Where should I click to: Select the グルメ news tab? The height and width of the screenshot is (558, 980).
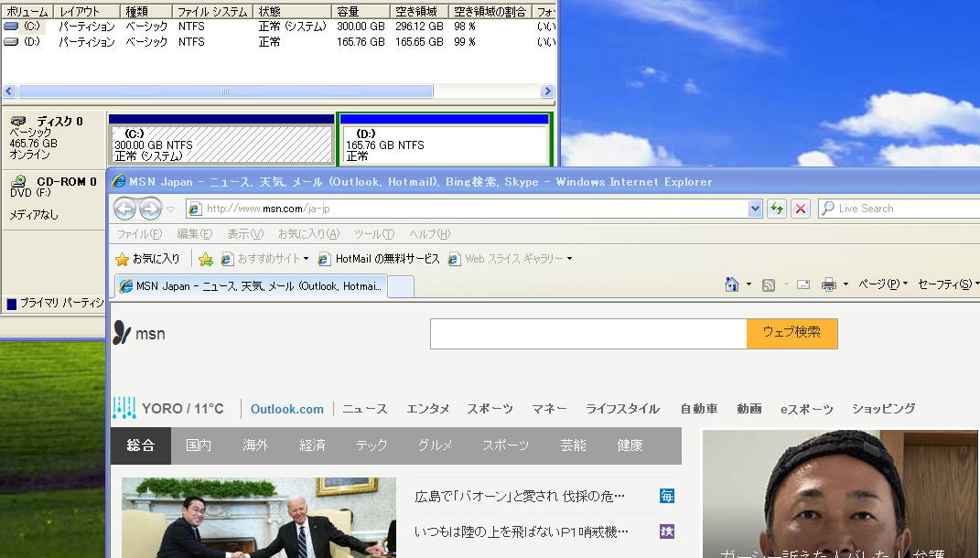435,445
